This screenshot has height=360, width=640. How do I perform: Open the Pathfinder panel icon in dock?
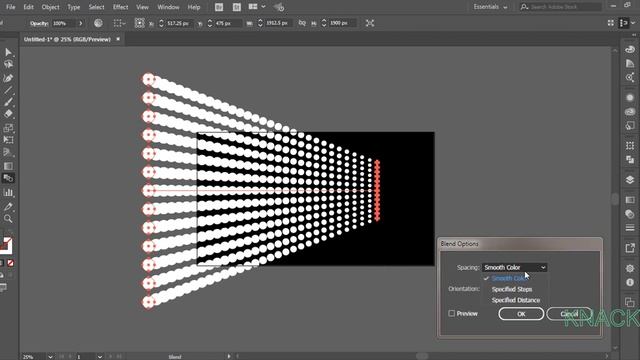coord(630,159)
